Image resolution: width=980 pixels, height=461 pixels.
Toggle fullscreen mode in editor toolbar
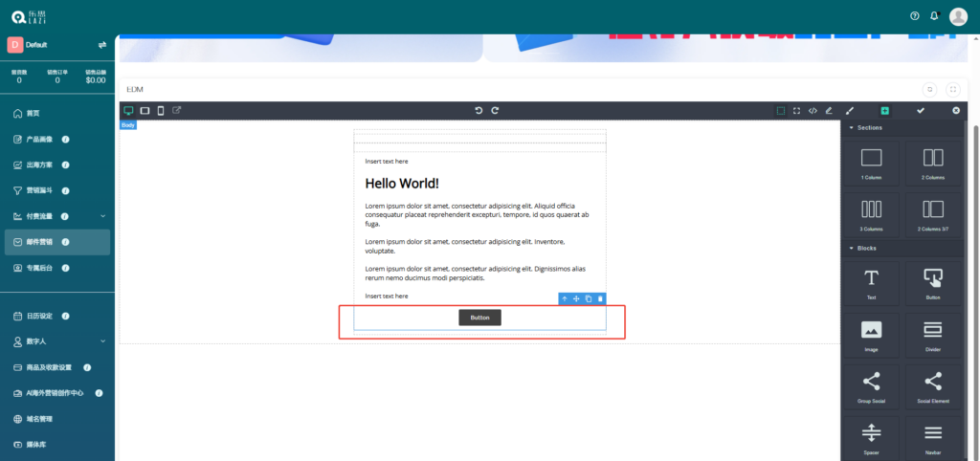pyautogui.click(x=796, y=111)
